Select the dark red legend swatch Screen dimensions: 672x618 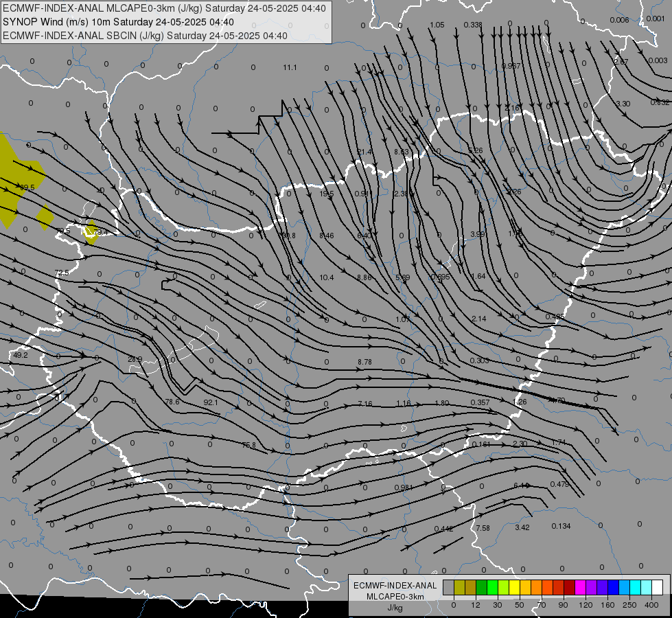569,587
